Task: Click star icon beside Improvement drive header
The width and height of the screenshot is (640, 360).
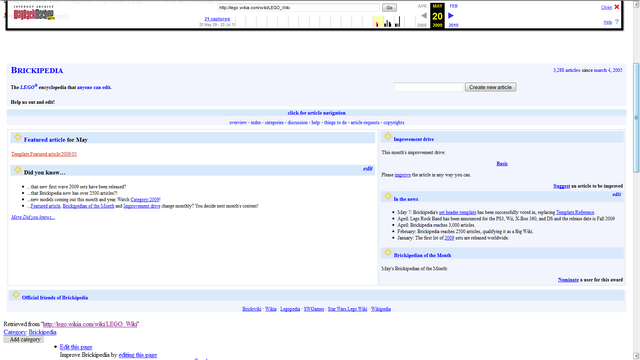Action: pos(388,137)
